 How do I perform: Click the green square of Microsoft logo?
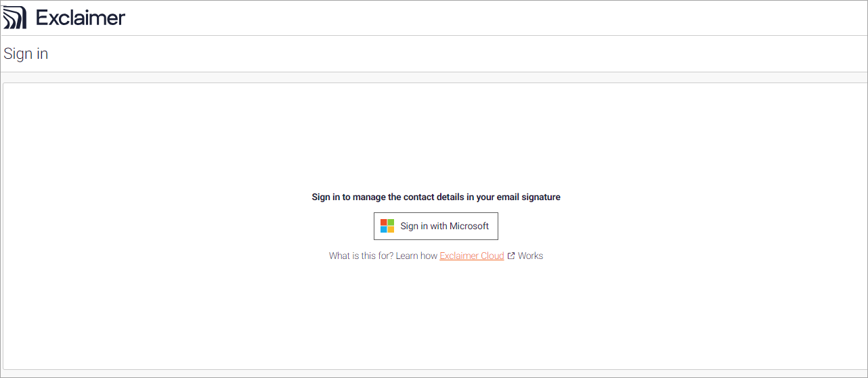[x=391, y=222]
